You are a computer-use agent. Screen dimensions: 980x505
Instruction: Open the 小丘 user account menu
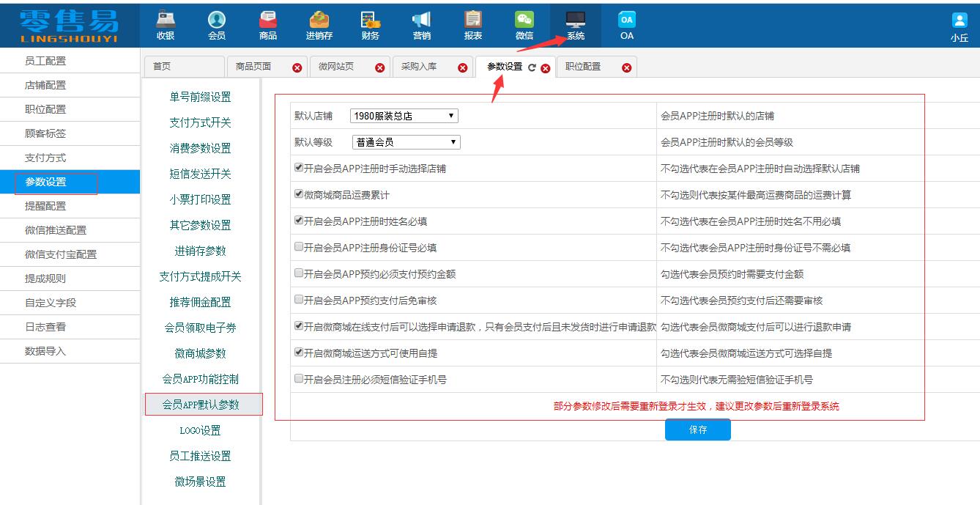tap(959, 25)
